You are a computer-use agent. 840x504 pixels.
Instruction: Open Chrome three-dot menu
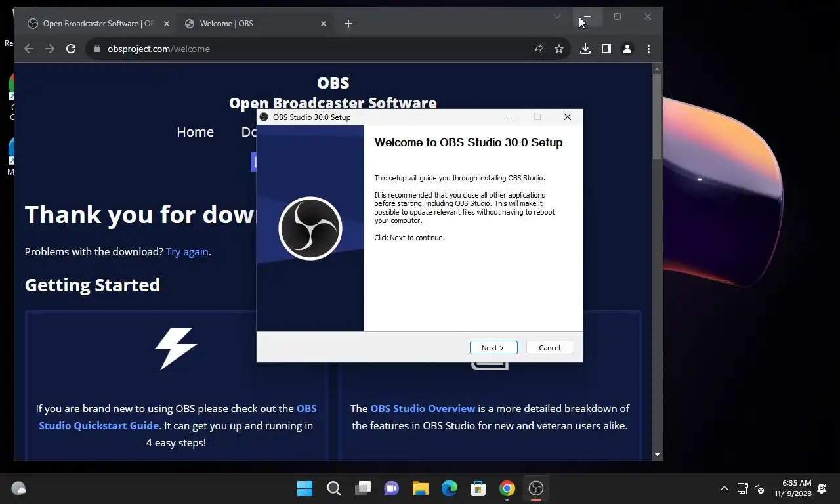[648, 49]
